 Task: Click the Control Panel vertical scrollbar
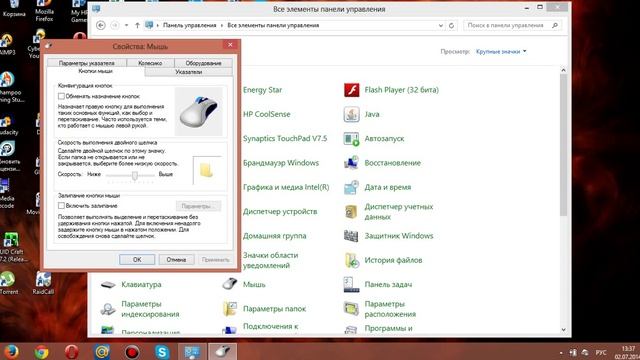pos(563,145)
